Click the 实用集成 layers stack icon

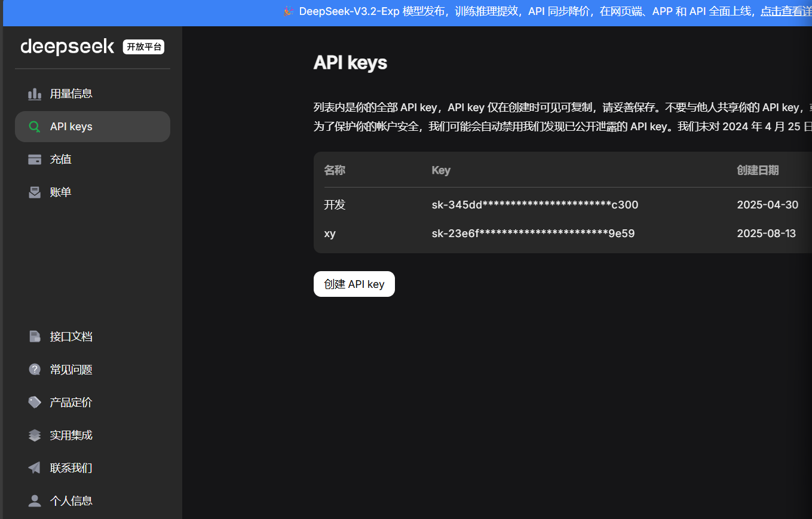click(x=35, y=435)
